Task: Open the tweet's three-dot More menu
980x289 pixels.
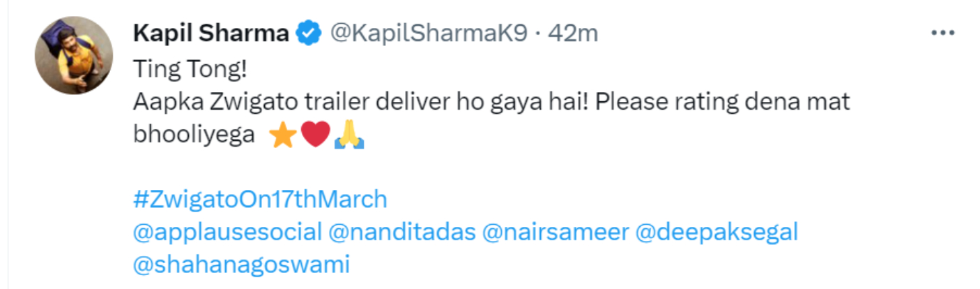Action: [942, 33]
